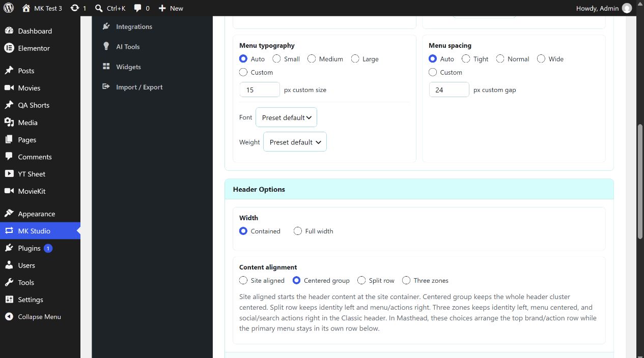Click the AI Tools lightbulb icon
644x358 pixels.
pyautogui.click(x=106, y=46)
